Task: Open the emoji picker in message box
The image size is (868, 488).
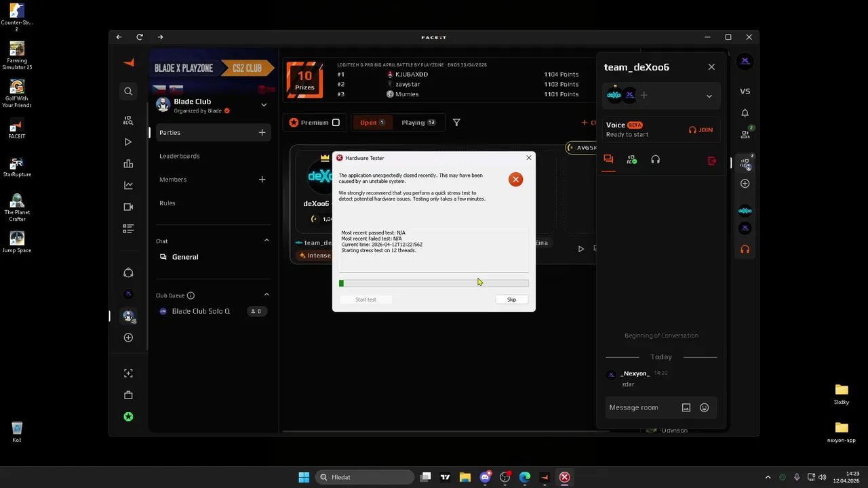Action: click(704, 407)
